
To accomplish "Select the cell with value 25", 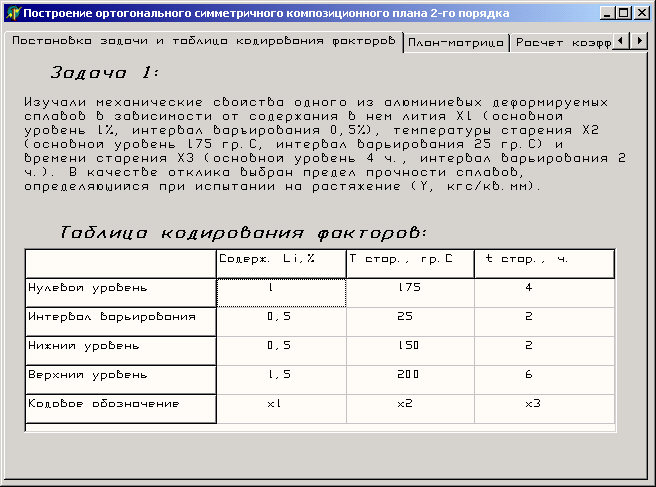I will tap(410, 322).
